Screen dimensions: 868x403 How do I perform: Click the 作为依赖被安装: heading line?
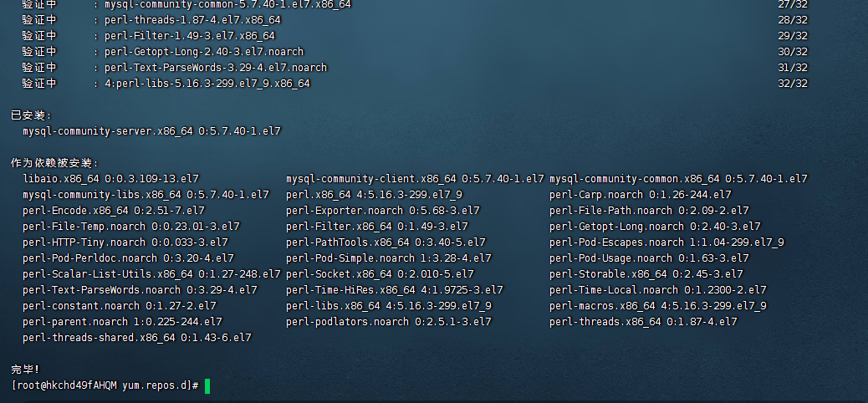[54, 163]
